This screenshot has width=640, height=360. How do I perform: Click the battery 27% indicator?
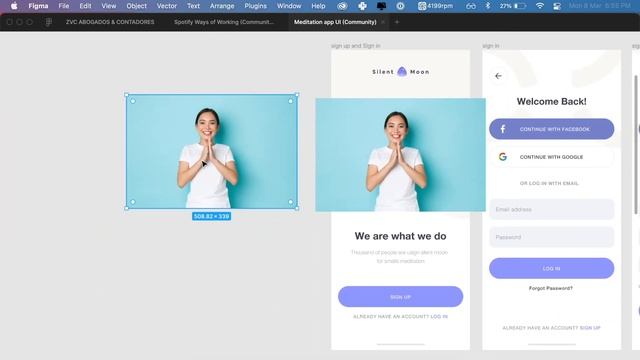[x=513, y=6]
